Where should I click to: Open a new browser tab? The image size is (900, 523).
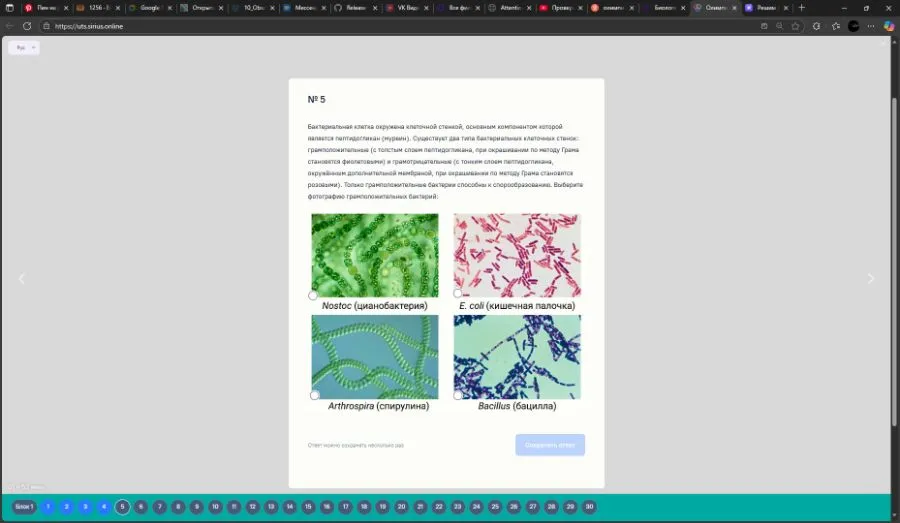801,8
